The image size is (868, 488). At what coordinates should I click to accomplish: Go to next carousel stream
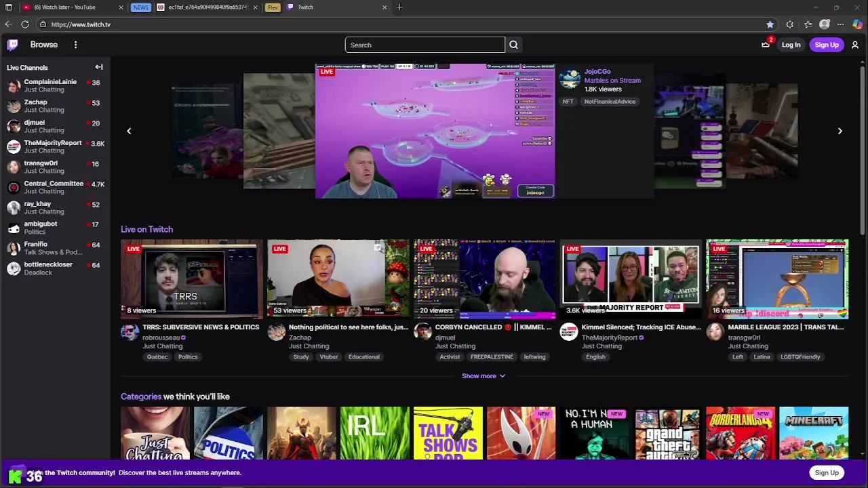[840, 131]
